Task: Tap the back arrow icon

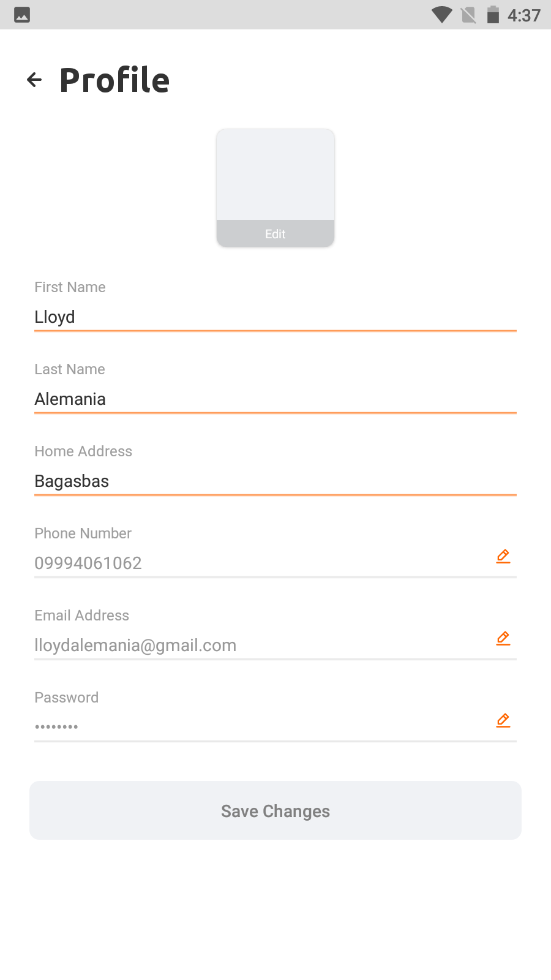Action: click(34, 80)
